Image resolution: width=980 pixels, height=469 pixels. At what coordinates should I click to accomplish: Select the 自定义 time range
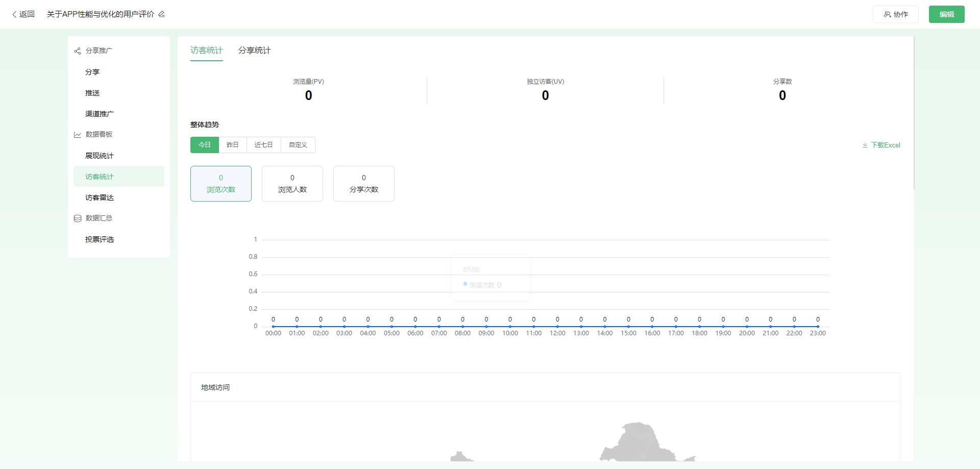pos(298,145)
